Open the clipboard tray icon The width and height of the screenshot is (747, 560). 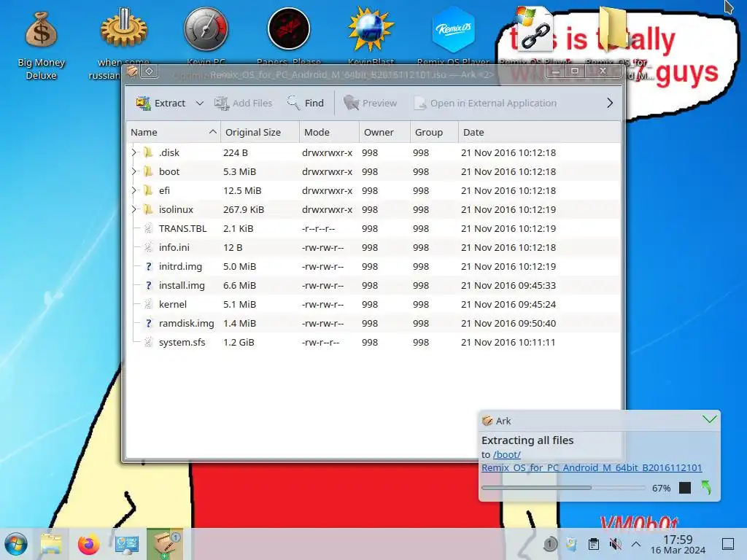(594, 544)
